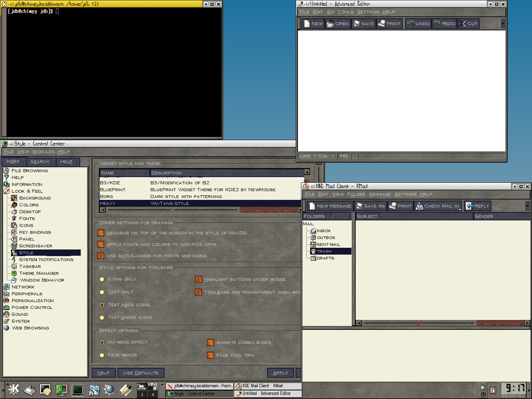This screenshot has width=532, height=399.
Task: Click Subject column header in KMail
Action: tap(414, 216)
